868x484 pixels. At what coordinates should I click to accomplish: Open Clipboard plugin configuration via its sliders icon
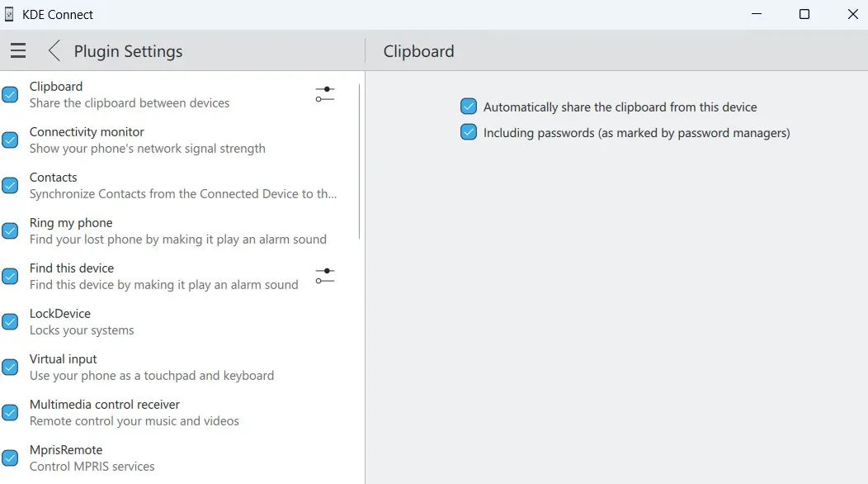pyautogui.click(x=324, y=94)
